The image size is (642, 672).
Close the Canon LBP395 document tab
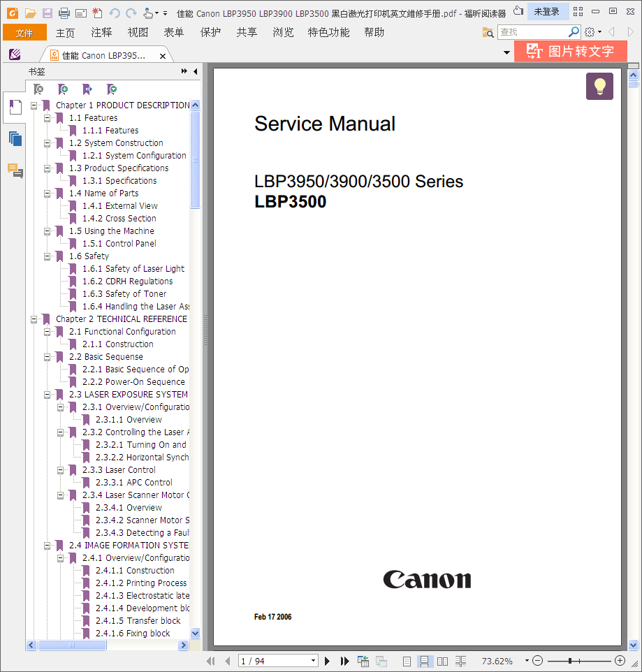pos(163,56)
